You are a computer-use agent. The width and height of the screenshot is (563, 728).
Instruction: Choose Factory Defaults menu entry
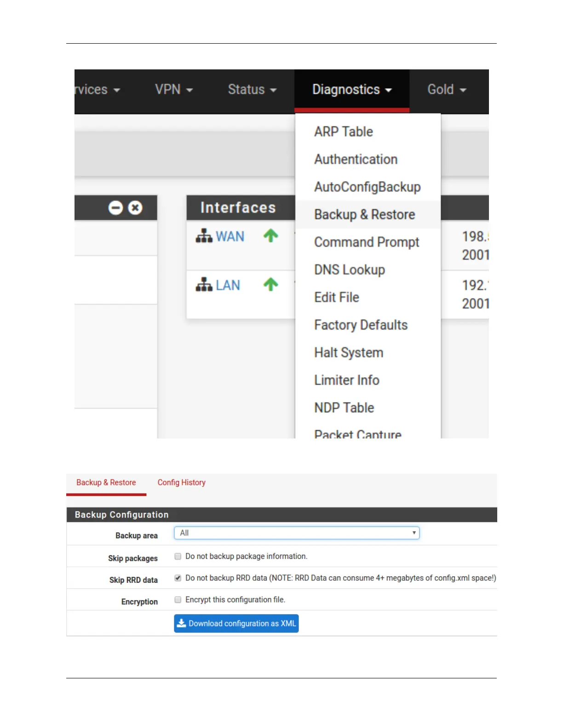[x=361, y=325]
